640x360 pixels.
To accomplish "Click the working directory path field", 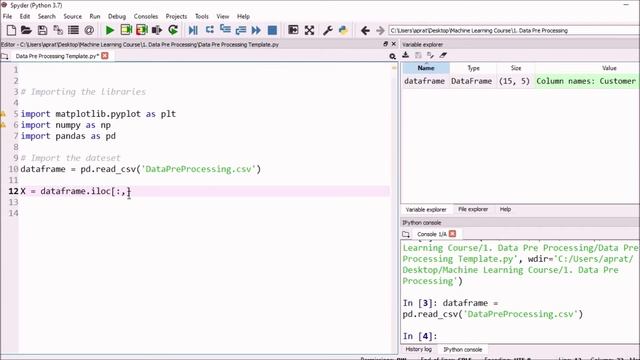I will click(514, 31).
